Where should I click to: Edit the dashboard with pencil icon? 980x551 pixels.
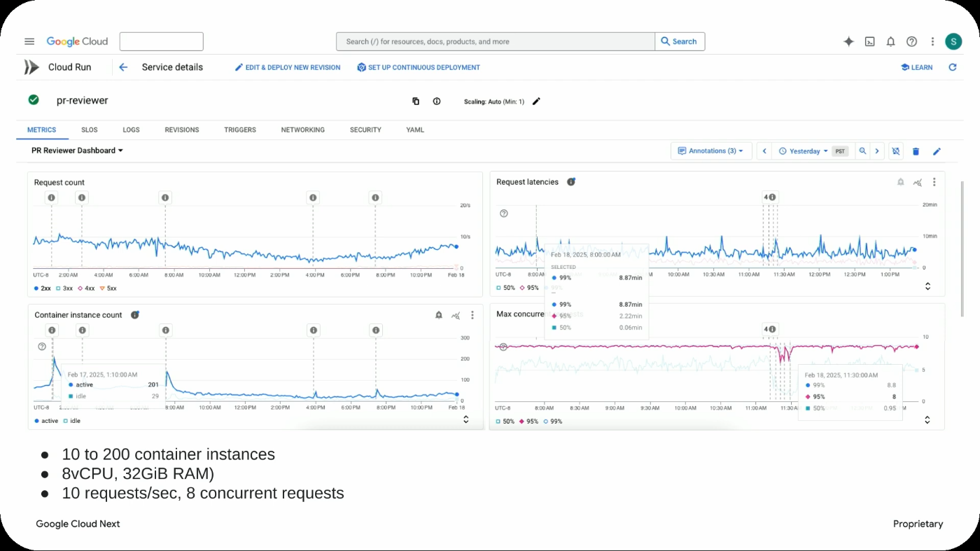click(937, 151)
